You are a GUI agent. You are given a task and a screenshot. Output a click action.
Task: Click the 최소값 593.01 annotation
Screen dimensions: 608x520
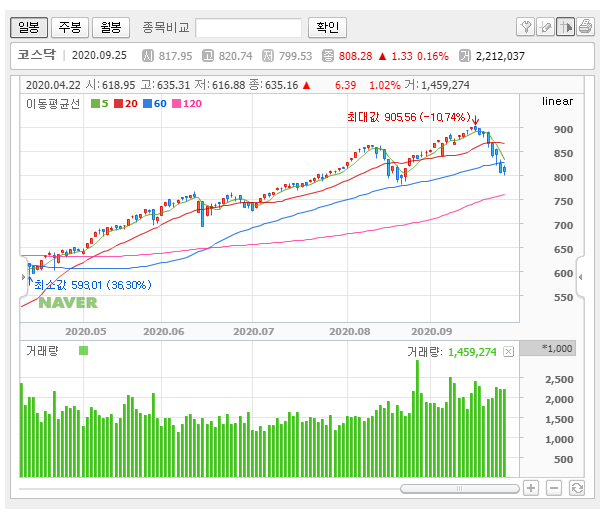[93, 285]
